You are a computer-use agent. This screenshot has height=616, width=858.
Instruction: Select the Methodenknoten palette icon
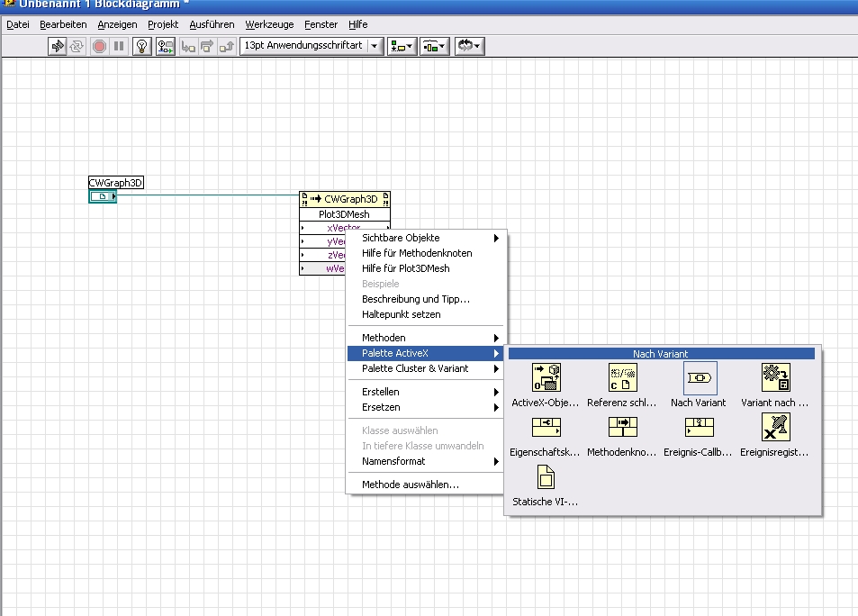pos(623,428)
